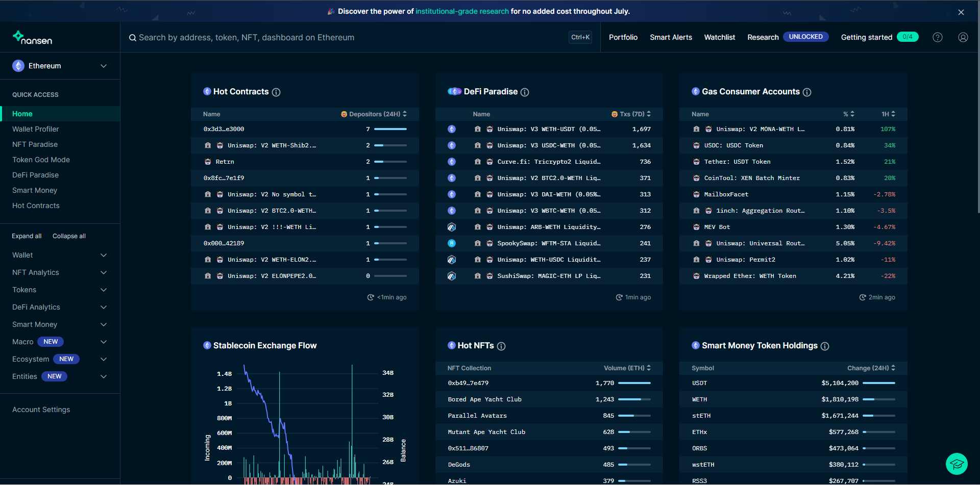This screenshot has height=485, width=980.
Task: Open the user profile icon
Action: tap(963, 37)
